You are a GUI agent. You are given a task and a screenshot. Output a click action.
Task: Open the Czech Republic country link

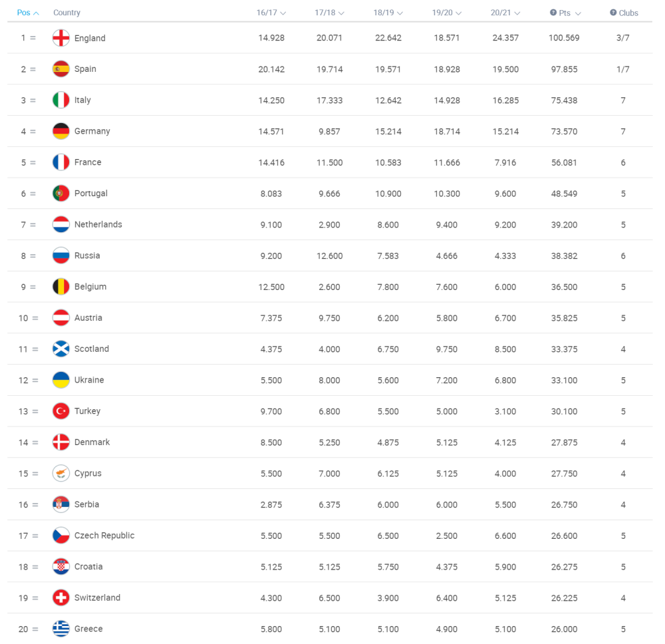[x=104, y=536]
